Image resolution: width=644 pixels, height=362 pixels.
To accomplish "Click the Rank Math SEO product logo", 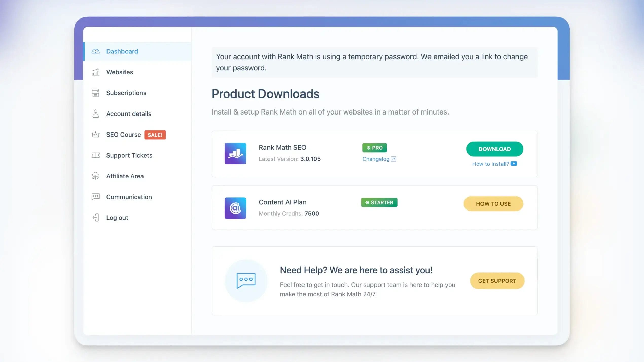I will 235,154.
